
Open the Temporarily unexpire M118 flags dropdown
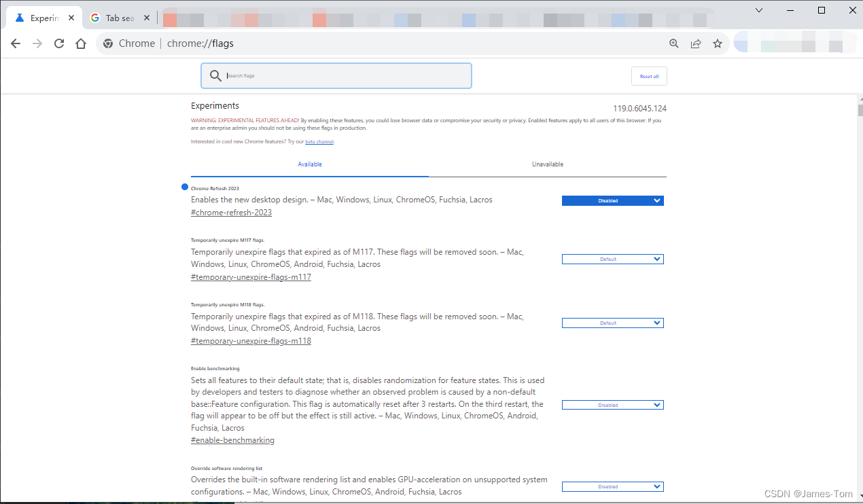point(612,323)
